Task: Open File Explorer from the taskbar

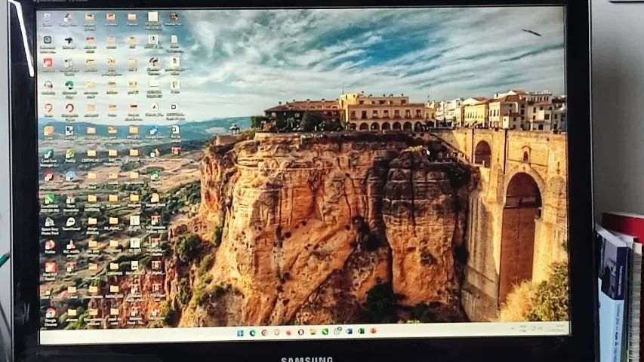Action: [x=313, y=331]
